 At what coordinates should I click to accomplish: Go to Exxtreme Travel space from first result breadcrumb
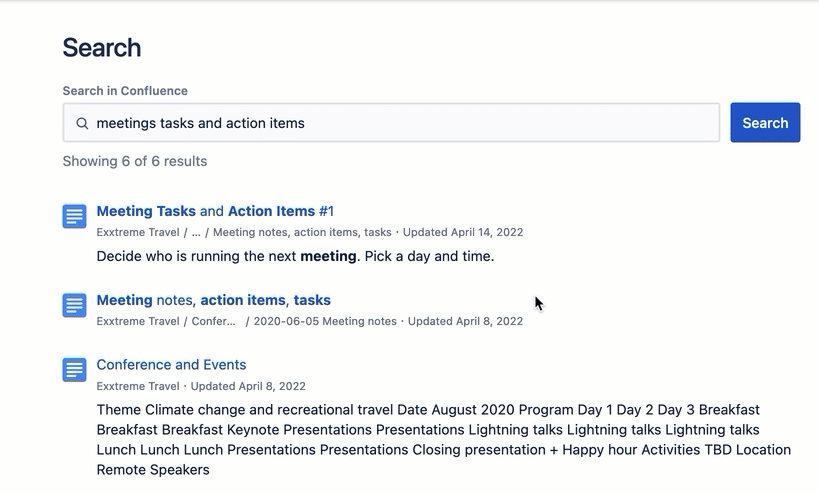(138, 232)
